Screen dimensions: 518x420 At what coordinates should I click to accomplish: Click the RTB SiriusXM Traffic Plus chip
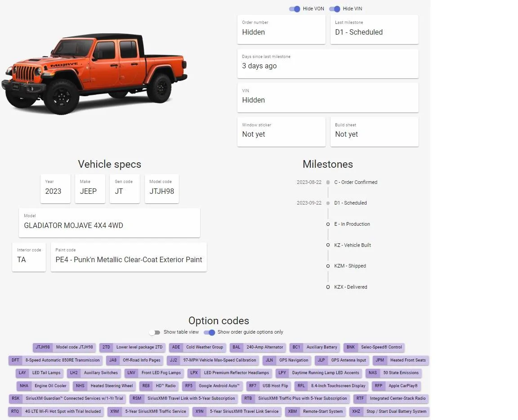coord(296,398)
